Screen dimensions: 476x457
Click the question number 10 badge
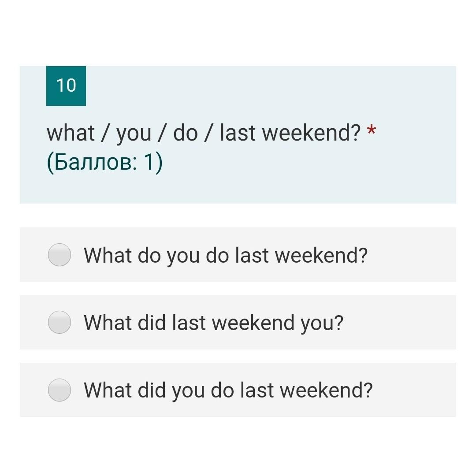tap(66, 85)
